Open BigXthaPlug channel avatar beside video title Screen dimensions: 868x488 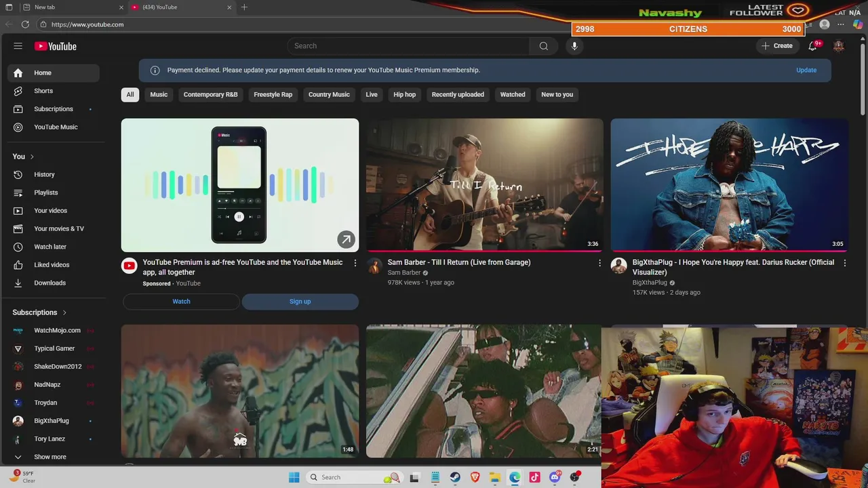click(x=618, y=266)
